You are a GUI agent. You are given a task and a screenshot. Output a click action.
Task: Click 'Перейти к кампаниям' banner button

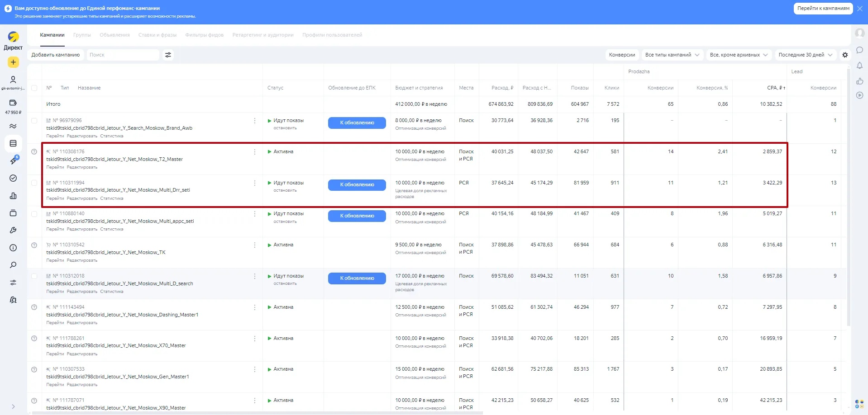(823, 8)
